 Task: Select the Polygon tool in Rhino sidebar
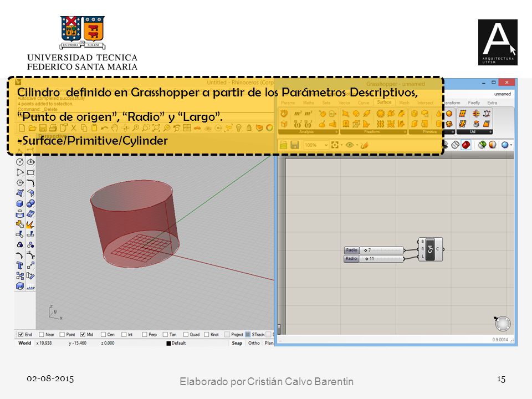[x=20, y=182]
